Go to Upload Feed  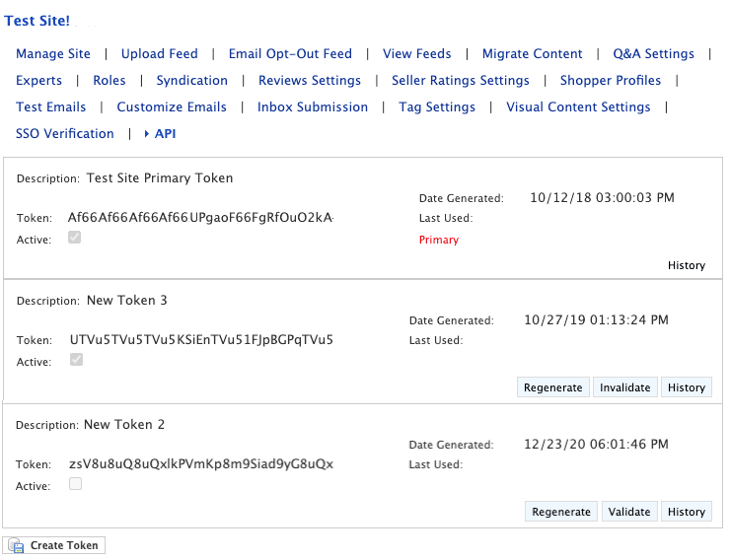coord(159,54)
